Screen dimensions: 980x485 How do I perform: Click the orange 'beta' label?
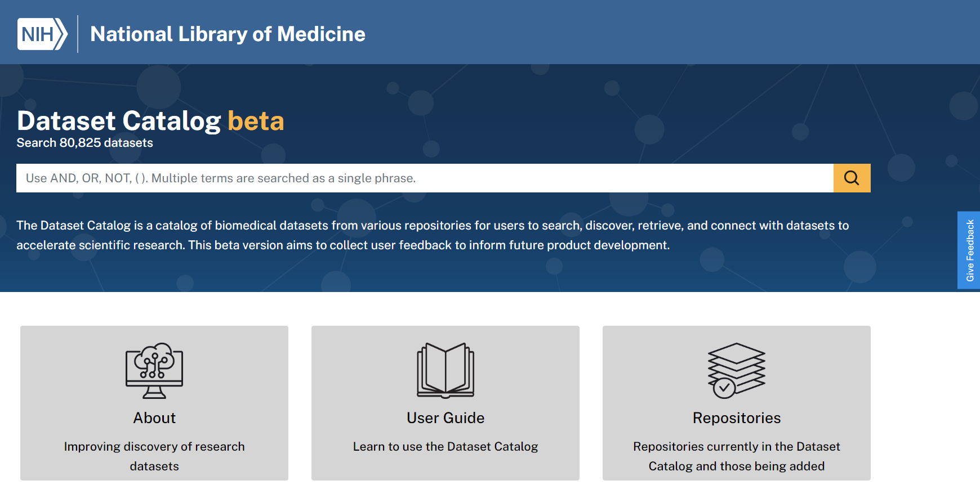(x=256, y=120)
